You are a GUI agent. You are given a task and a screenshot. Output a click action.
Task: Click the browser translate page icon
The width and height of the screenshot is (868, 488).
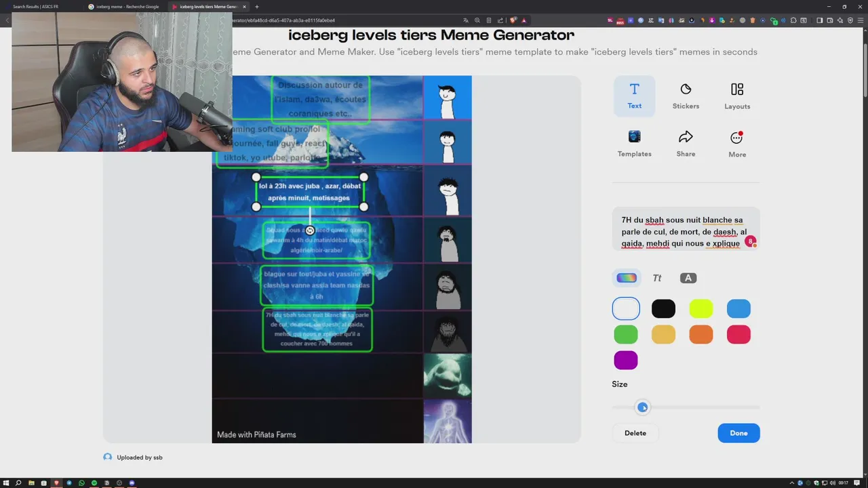pos(466,20)
